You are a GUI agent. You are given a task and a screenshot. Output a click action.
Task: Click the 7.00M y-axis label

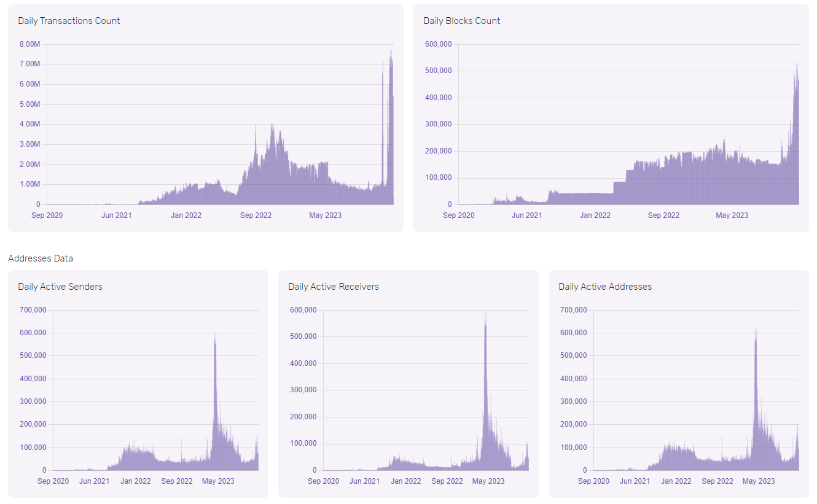(29, 64)
